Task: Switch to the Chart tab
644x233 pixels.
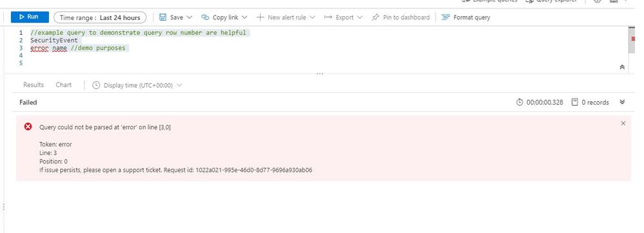Action: tap(64, 85)
